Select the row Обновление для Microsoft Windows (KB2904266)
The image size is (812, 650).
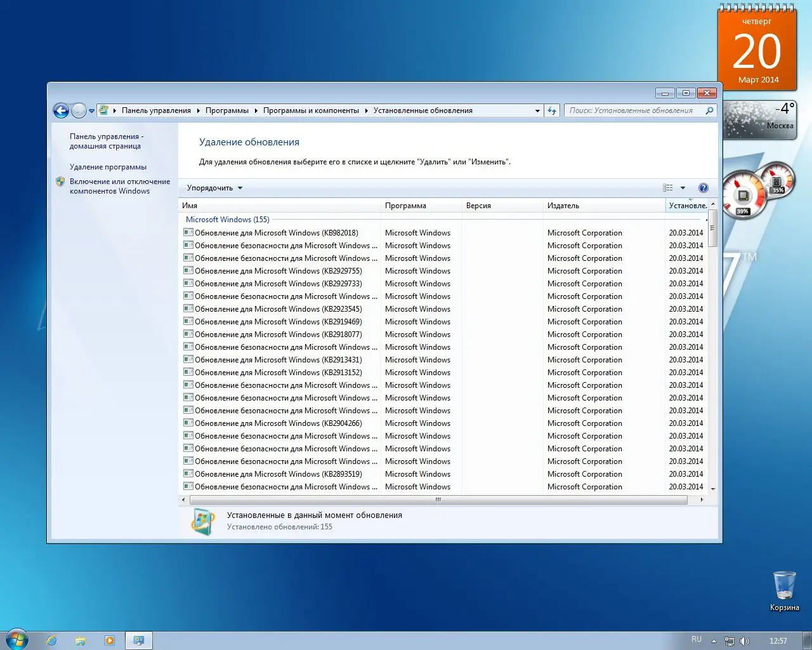coord(444,423)
